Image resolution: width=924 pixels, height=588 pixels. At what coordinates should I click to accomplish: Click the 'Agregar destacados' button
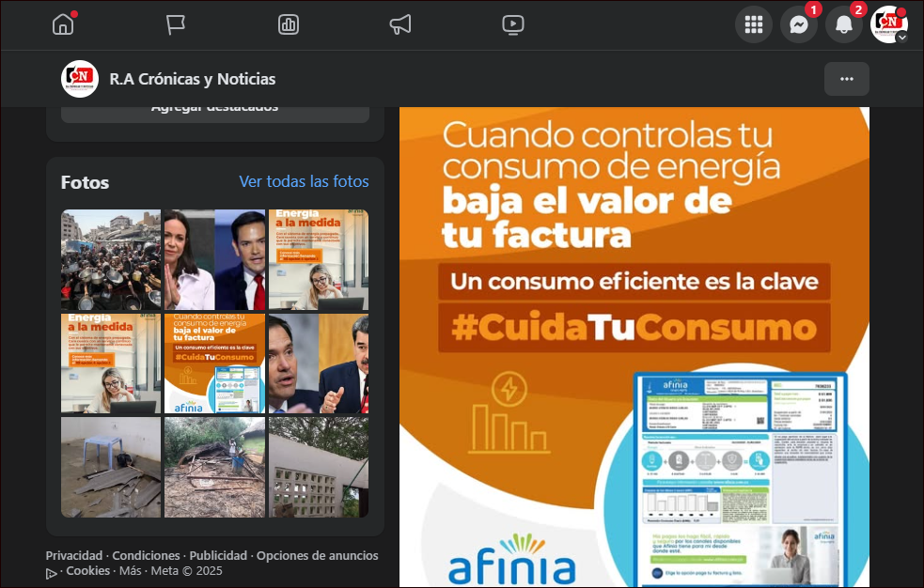point(214,109)
